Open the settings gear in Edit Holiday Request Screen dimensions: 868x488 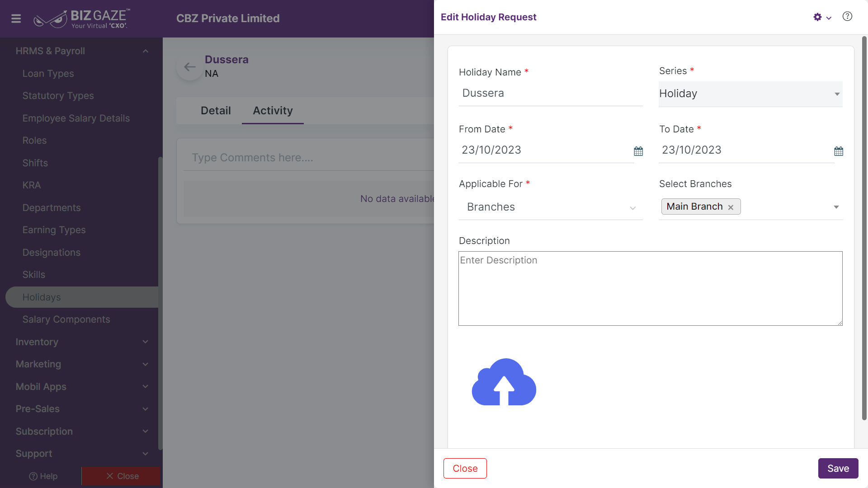[x=817, y=17]
